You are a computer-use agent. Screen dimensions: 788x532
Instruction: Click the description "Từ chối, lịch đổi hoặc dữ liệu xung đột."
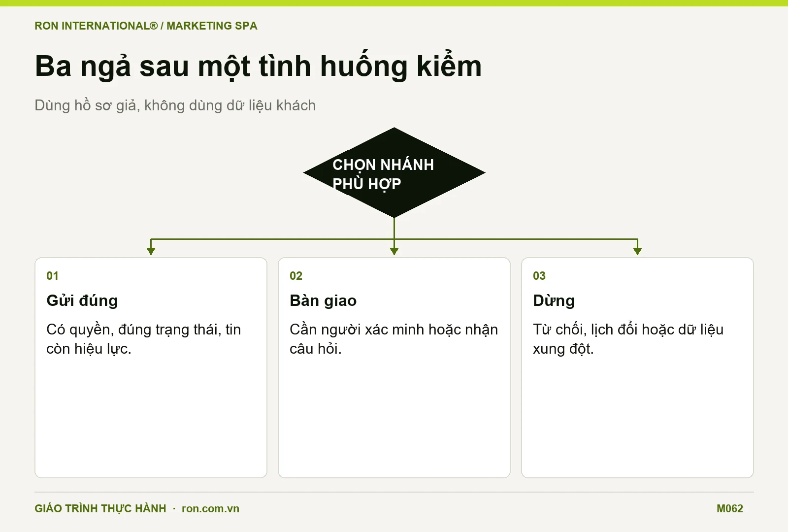pos(628,339)
